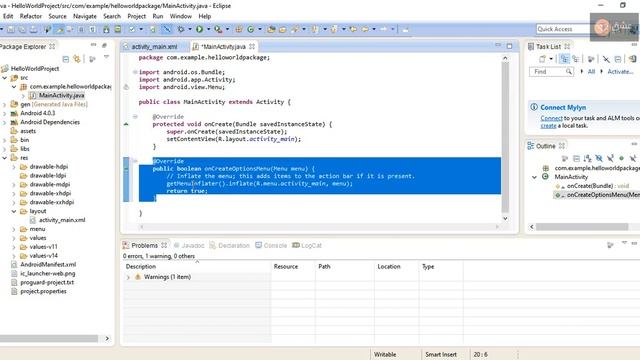Switch to activity_main.xml editor tab
The image size is (640, 360).
click(x=154, y=47)
